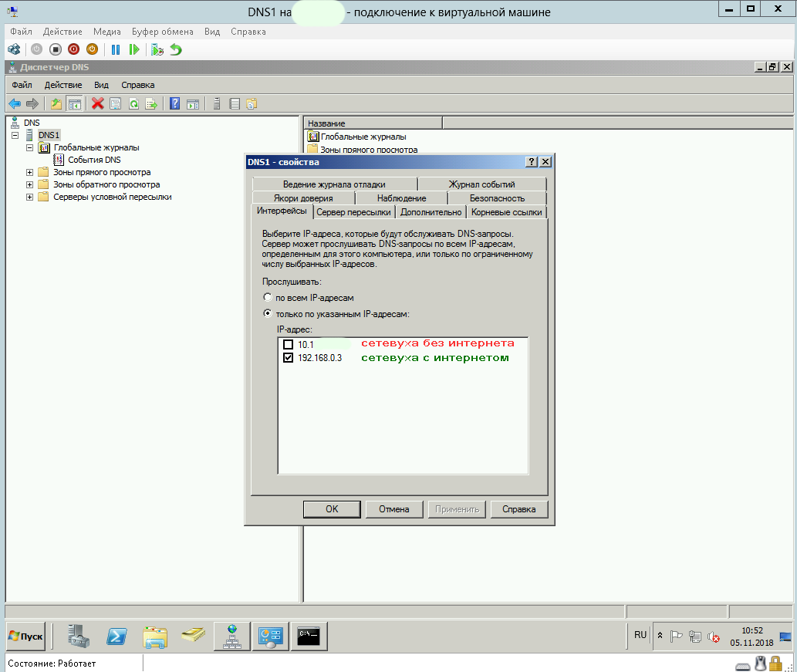Check the 10.1 IP address checkbox
The image size is (797, 672).
point(289,344)
